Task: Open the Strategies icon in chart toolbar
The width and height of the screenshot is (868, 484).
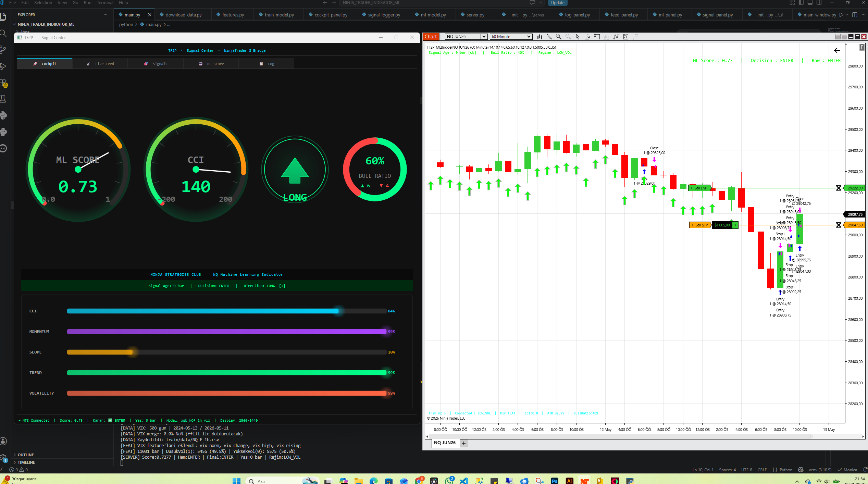Action: click(626, 37)
